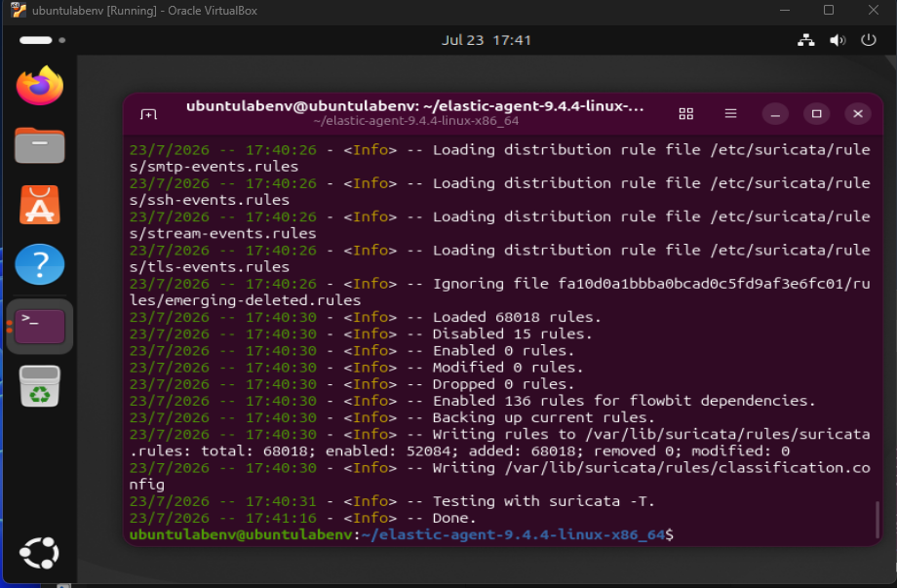Image resolution: width=897 pixels, height=588 pixels.
Task: Open Firefox from the Ubuntu dock
Action: 39,86
